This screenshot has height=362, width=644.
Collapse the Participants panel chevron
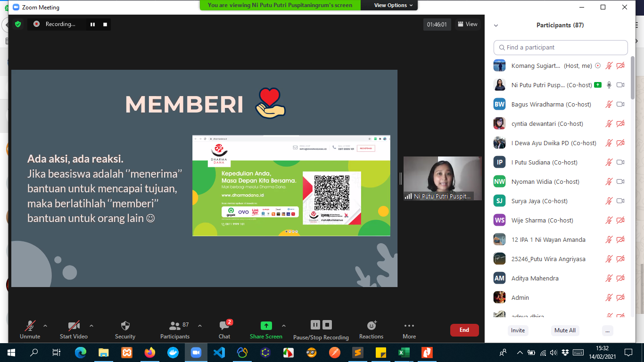[x=496, y=25]
